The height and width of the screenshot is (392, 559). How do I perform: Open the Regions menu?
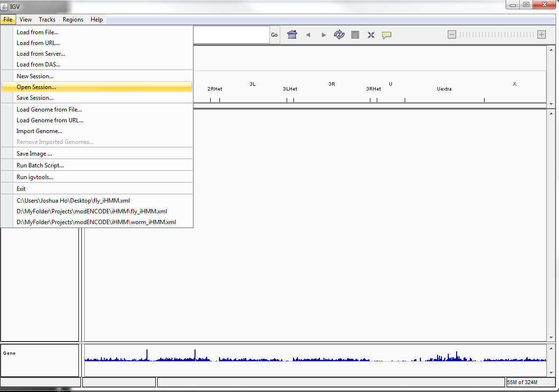[x=73, y=20]
